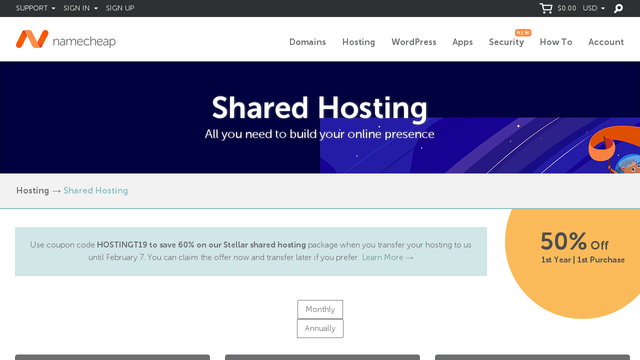
Task: Click the Sign Up link
Action: [120, 8]
